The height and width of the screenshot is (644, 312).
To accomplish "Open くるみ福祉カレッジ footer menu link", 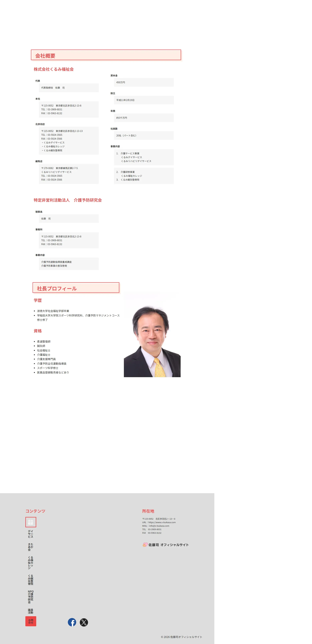I will [x=31, y=563].
